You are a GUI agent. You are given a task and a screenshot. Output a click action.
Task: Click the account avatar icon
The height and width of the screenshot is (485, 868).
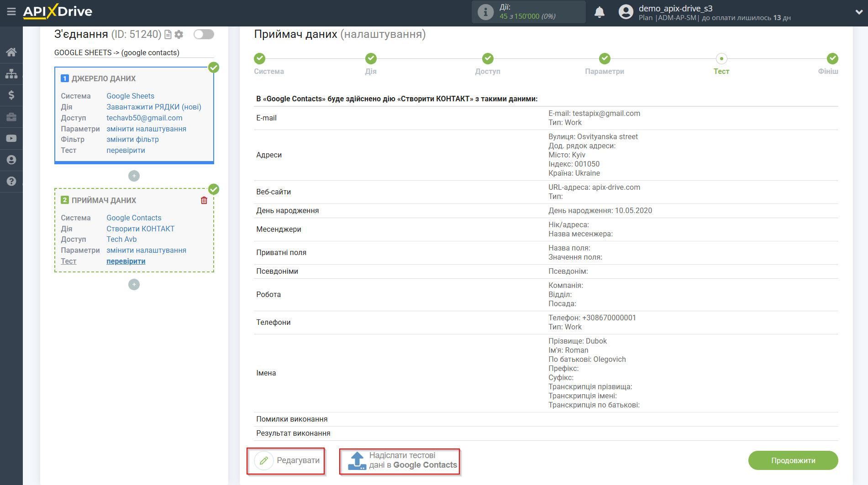[626, 12]
